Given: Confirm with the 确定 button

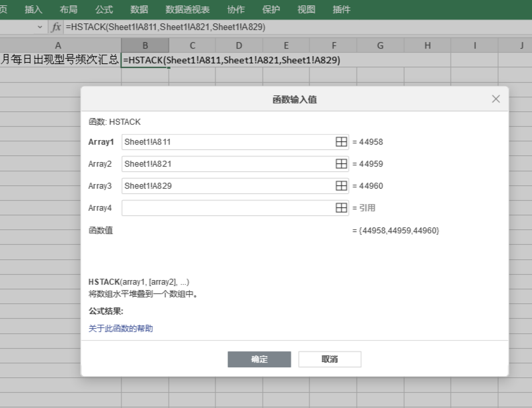Looking at the screenshot, I should [x=259, y=359].
